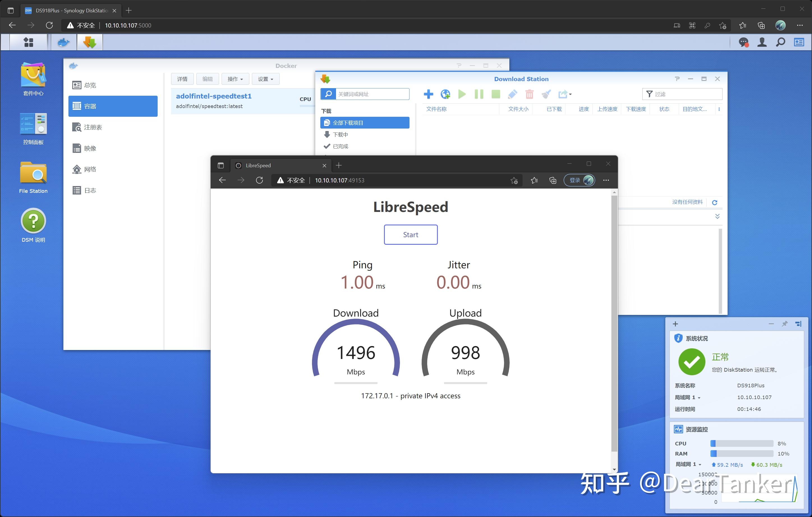The height and width of the screenshot is (517, 812).
Task: Add a widget with plus icon
Action: tap(675, 324)
